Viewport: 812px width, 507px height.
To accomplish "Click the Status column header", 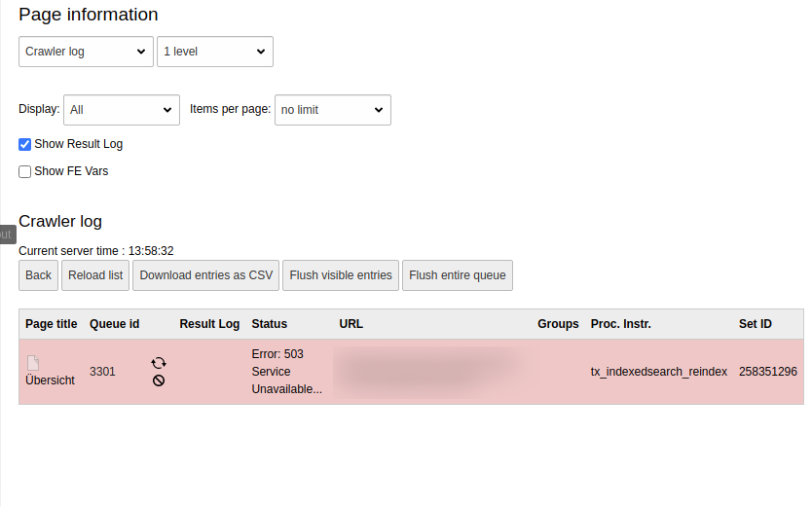I will point(270,324).
